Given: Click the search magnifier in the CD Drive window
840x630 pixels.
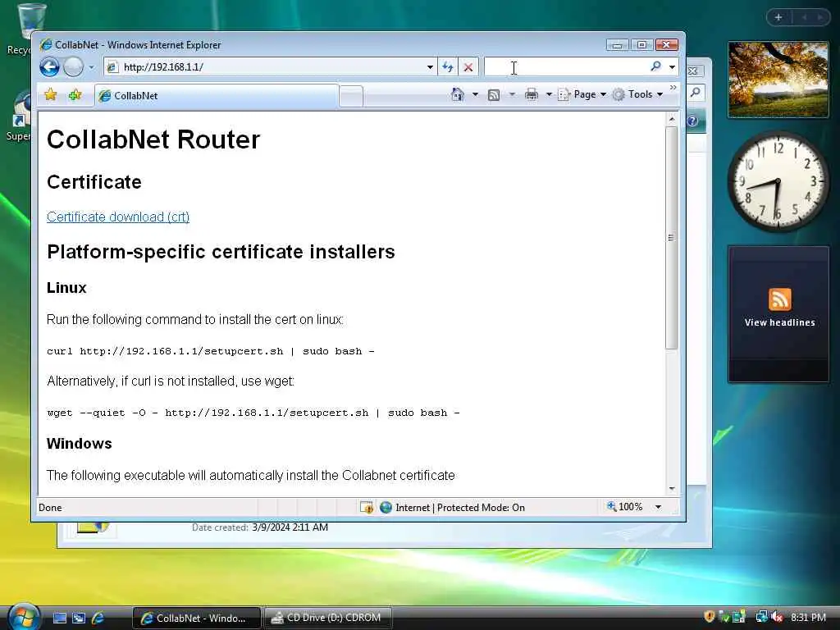Looking at the screenshot, I should [x=696, y=93].
